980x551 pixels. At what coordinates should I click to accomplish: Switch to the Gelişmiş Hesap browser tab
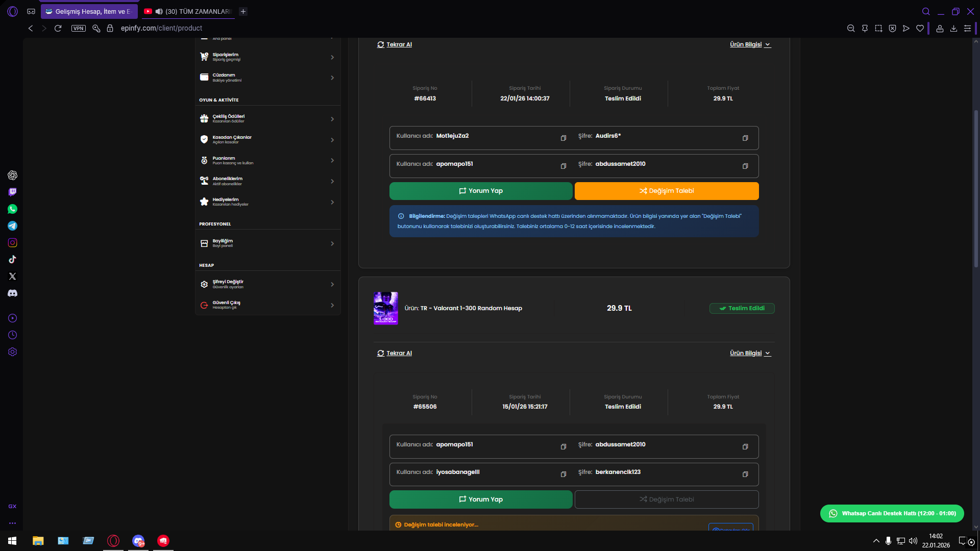tap(89, 11)
